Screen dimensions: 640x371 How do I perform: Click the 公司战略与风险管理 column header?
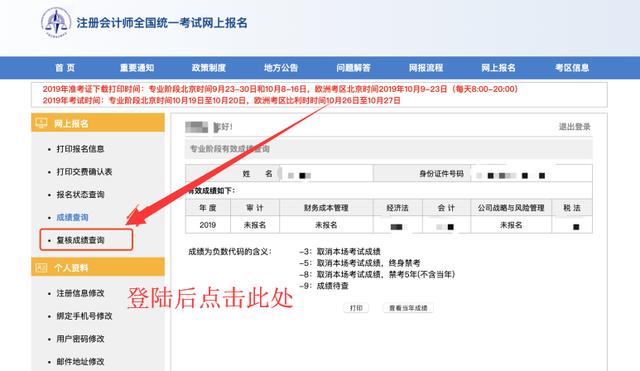pyautogui.click(x=511, y=208)
